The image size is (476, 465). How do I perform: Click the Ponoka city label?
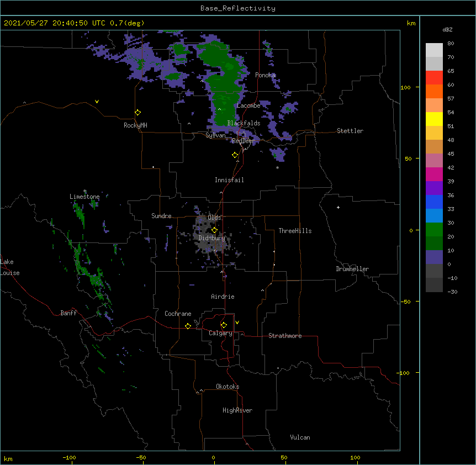tap(265, 75)
